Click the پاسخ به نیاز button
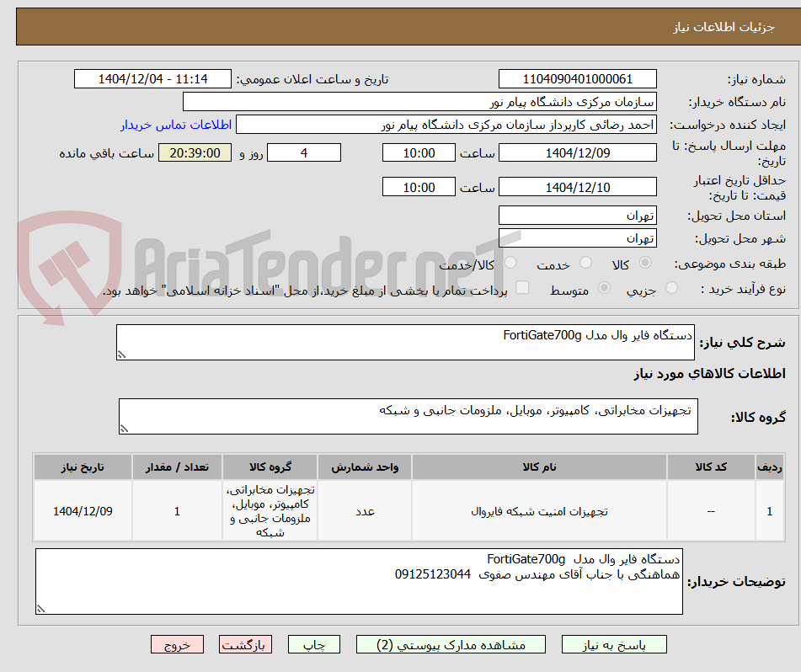The width and height of the screenshot is (801, 672). (x=614, y=644)
